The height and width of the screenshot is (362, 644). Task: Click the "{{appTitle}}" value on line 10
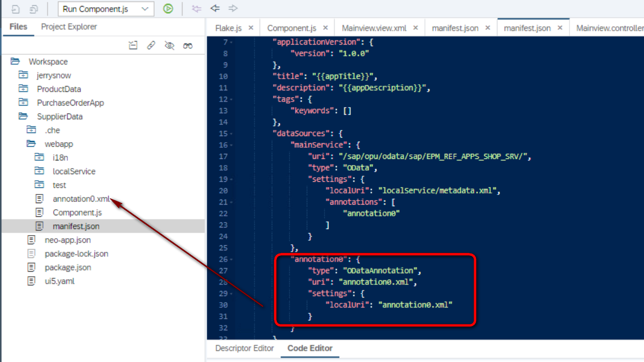[x=343, y=77]
